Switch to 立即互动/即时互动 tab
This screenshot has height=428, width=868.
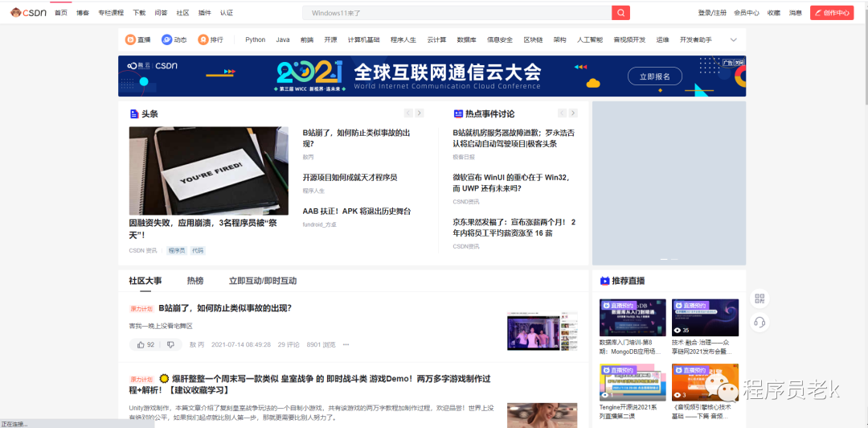(x=263, y=281)
